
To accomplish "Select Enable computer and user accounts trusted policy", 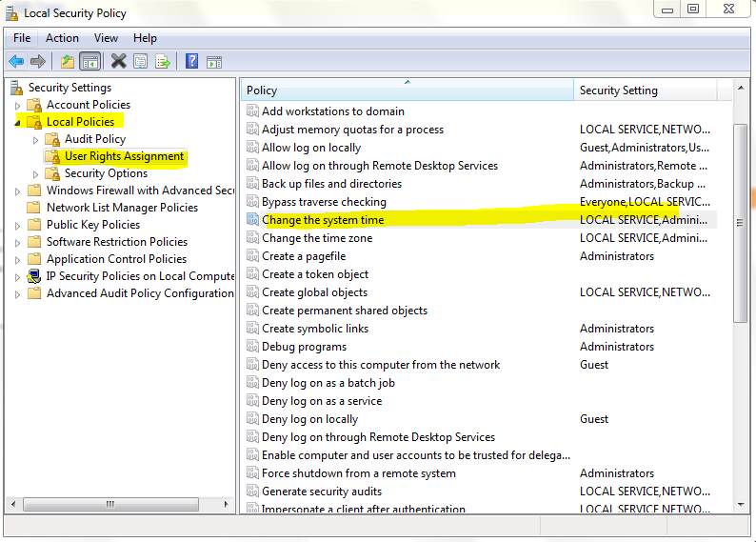I will pyautogui.click(x=415, y=454).
